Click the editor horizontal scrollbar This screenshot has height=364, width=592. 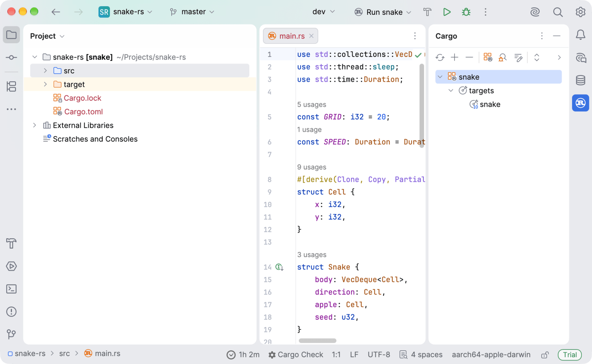coord(317,341)
